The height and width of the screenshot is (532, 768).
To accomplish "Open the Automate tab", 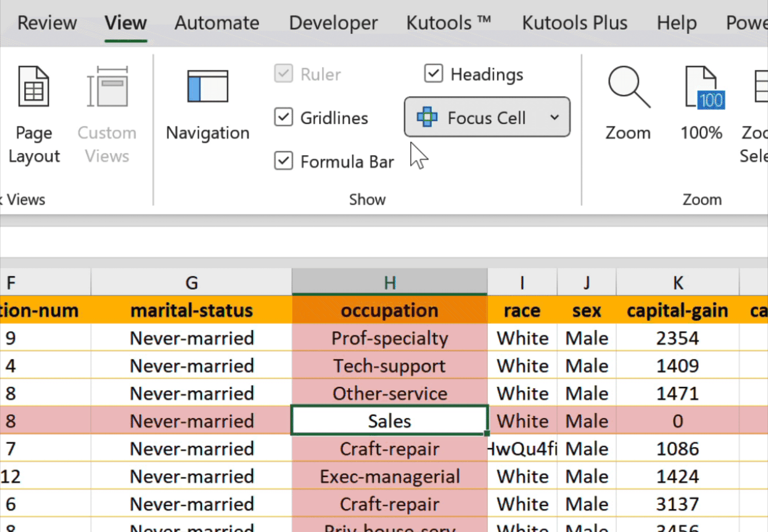I will pos(217,23).
